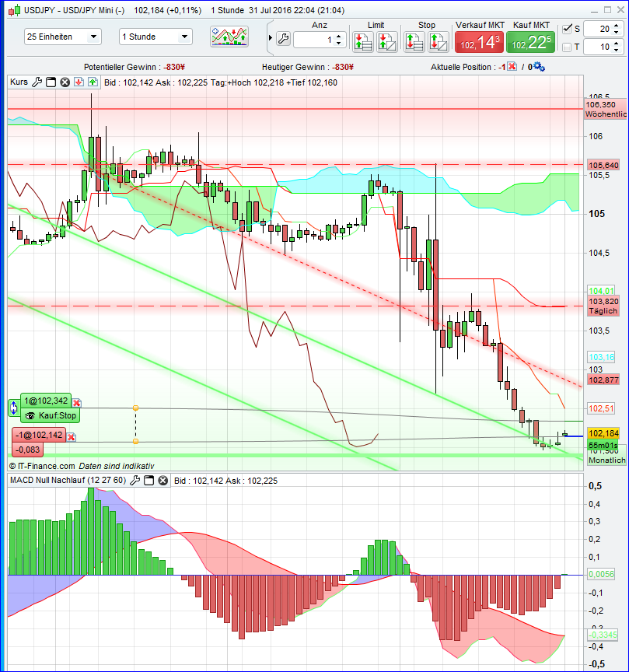Image resolution: width=629 pixels, height=672 pixels.
Task: Increase S value 20 stepper up
Action: click(x=616, y=26)
